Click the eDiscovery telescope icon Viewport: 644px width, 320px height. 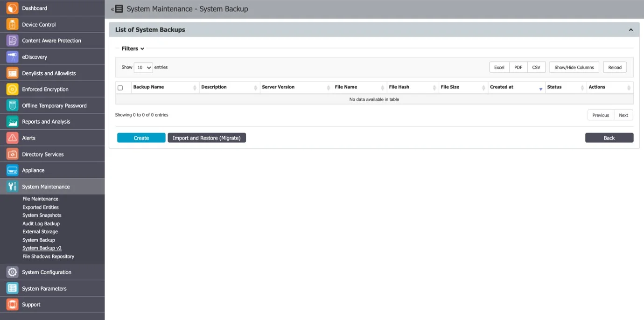[13, 57]
